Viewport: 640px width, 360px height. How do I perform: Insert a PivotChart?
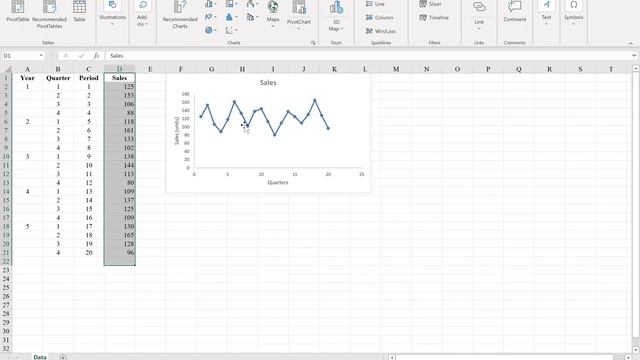click(x=299, y=14)
